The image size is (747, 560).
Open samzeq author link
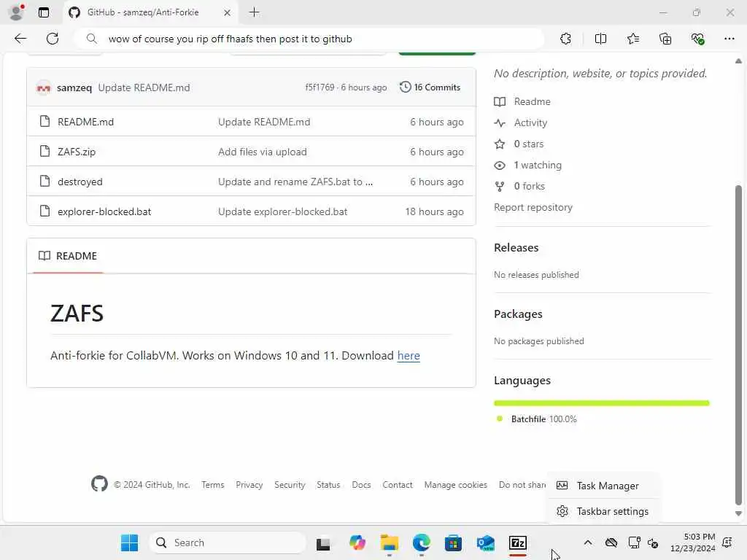pyautogui.click(x=74, y=87)
